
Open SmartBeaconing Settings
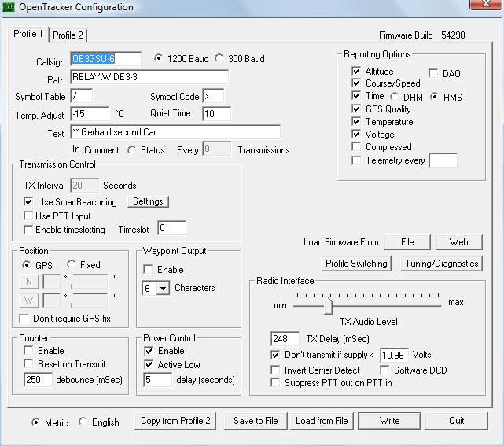[148, 201]
